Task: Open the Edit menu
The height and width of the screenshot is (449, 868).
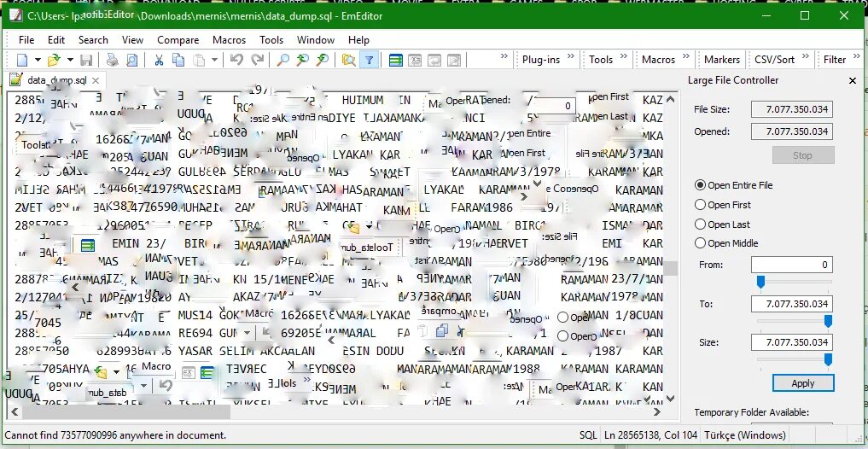Action: (x=56, y=40)
